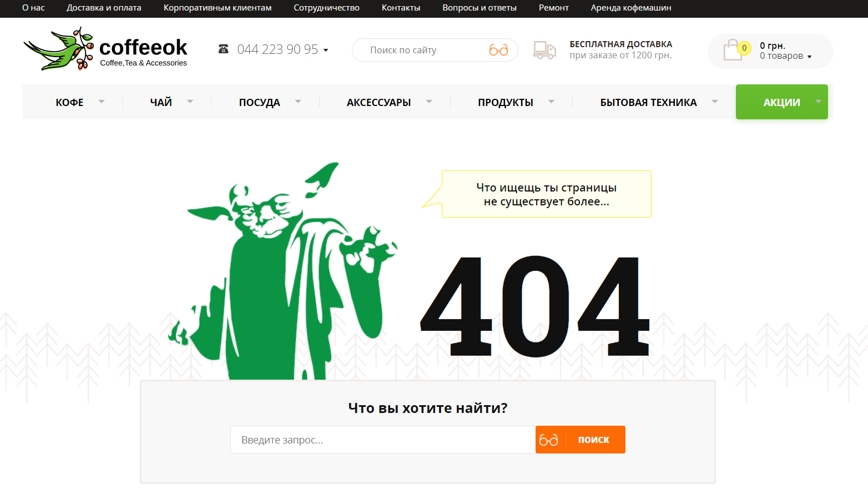Open the ПОСУДА menu category
This screenshot has width=868, height=494.
click(x=259, y=102)
